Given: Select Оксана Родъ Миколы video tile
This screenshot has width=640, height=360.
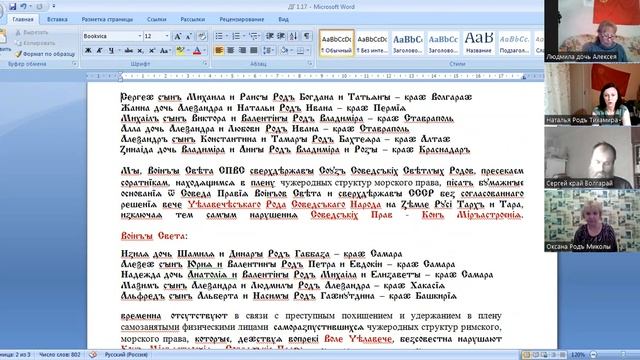Looking at the screenshot, I should [592, 220].
